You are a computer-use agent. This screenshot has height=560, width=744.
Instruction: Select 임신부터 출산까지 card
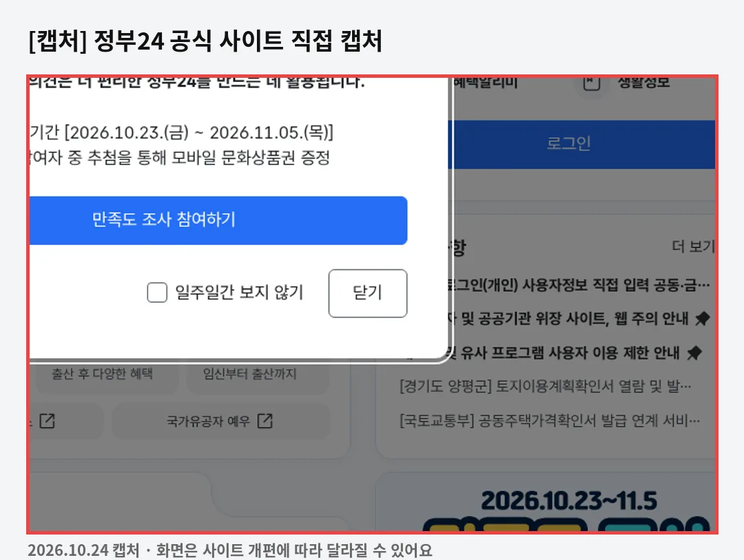coord(257,374)
